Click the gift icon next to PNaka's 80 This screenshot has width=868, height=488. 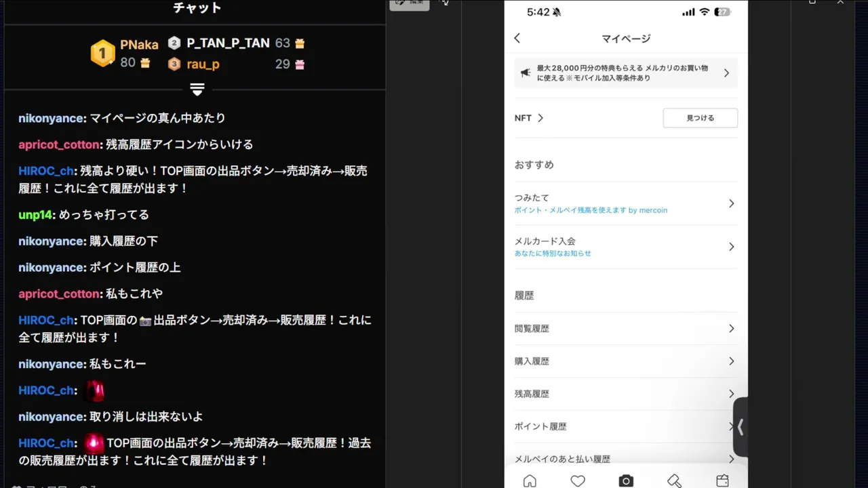click(x=145, y=64)
